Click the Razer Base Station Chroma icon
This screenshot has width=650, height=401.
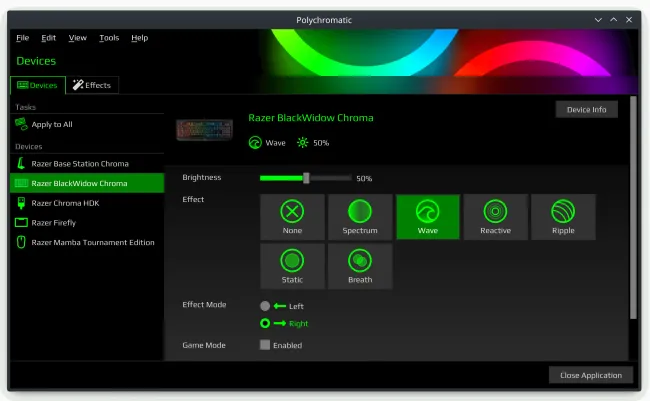[x=21, y=163]
